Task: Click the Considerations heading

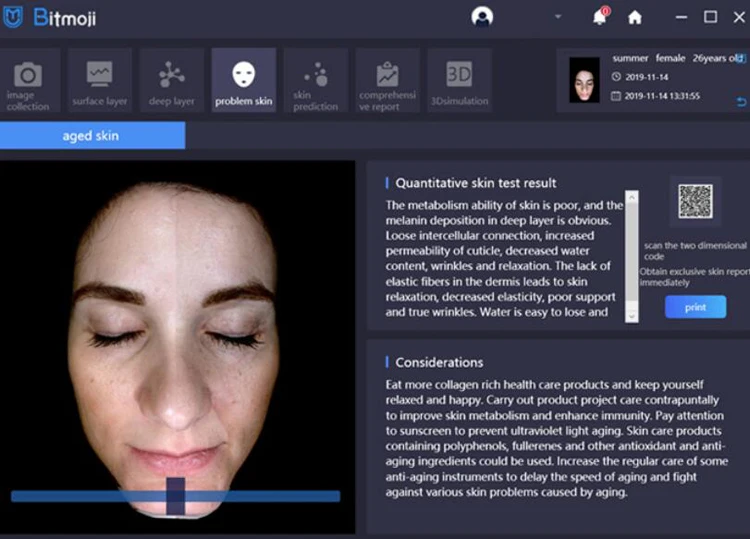Action: pyautogui.click(x=439, y=363)
